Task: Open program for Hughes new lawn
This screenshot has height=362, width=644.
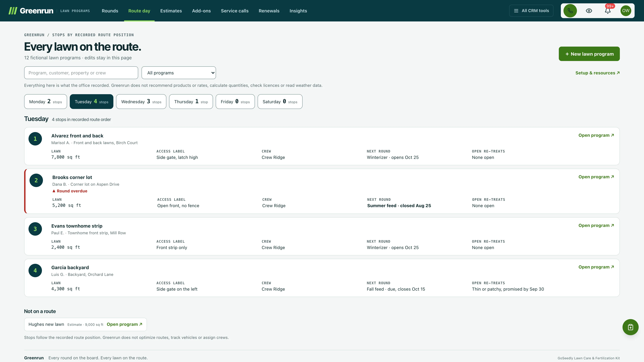Action: (124, 324)
